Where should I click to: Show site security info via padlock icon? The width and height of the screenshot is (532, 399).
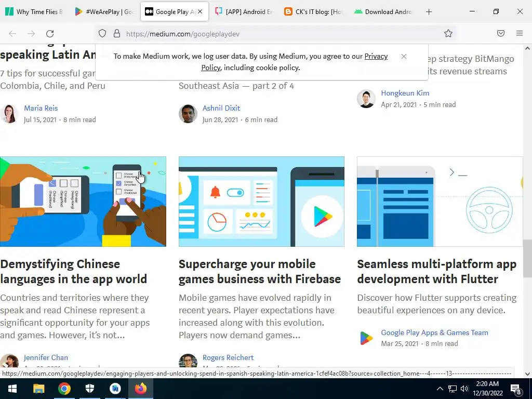(x=117, y=34)
